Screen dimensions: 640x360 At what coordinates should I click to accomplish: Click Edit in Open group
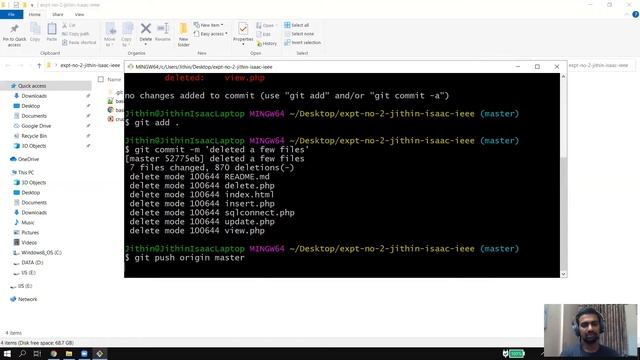(264, 34)
